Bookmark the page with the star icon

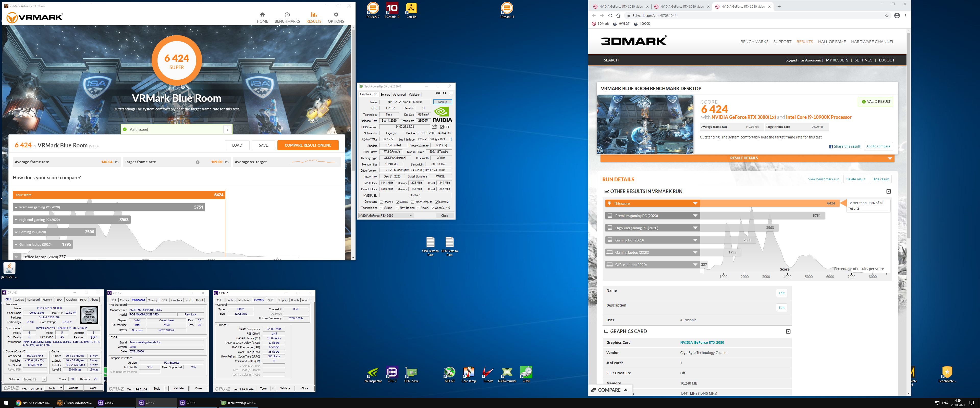click(887, 16)
